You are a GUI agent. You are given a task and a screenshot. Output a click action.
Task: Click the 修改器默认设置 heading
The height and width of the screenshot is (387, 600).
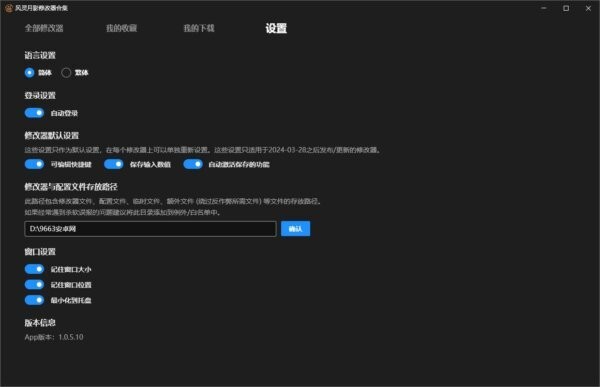pyautogui.click(x=52, y=136)
